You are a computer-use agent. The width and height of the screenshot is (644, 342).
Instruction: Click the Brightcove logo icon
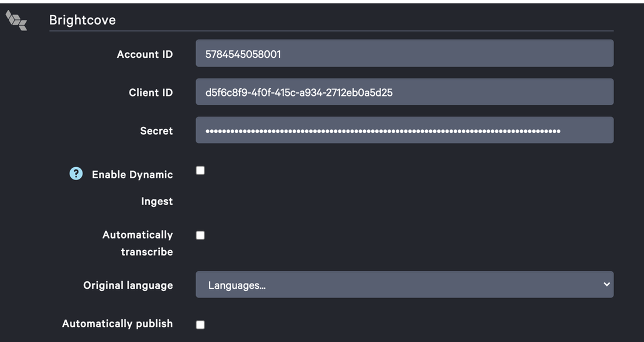pos(16,20)
